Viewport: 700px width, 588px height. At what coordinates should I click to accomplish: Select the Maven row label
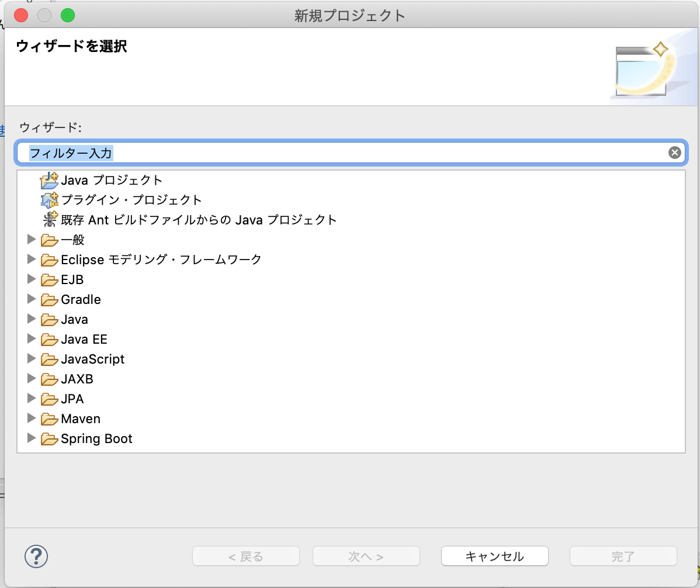pyautogui.click(x=81, y=418)
